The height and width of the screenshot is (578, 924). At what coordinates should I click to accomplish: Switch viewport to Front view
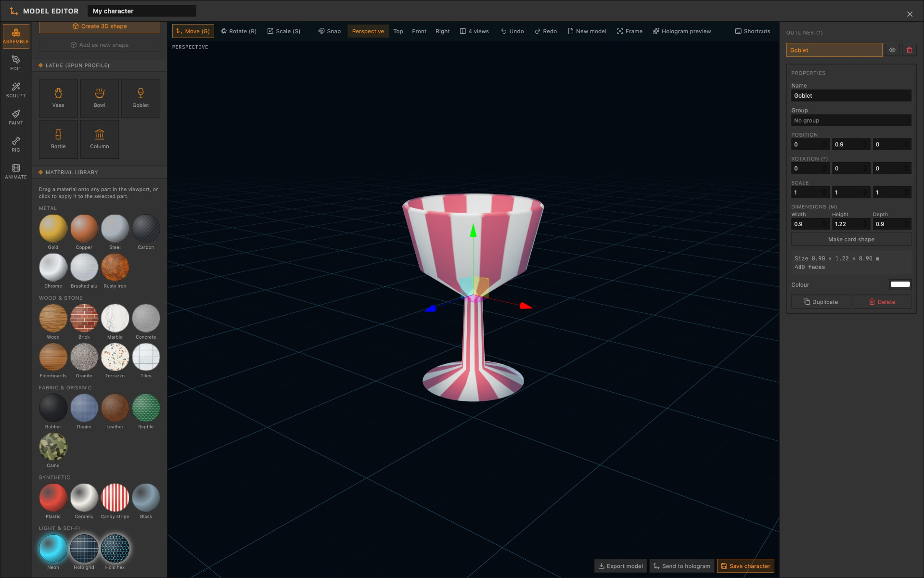coord(419,31)
